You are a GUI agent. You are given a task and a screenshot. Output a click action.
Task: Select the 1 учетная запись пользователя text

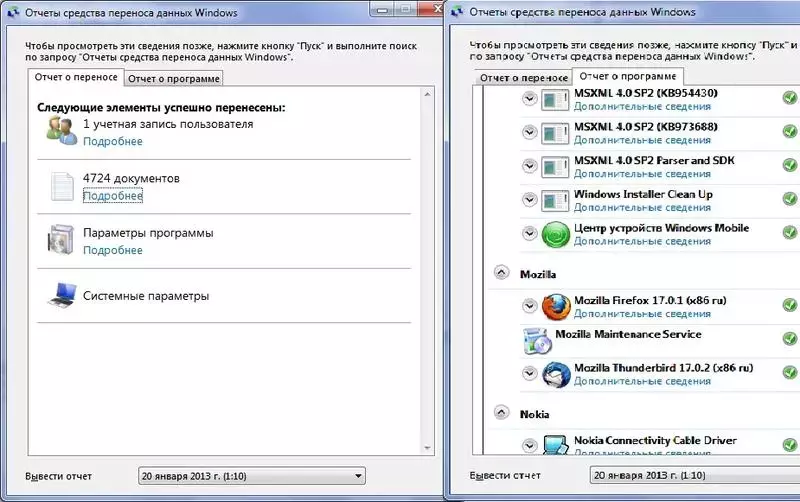(x=168, y=124)
